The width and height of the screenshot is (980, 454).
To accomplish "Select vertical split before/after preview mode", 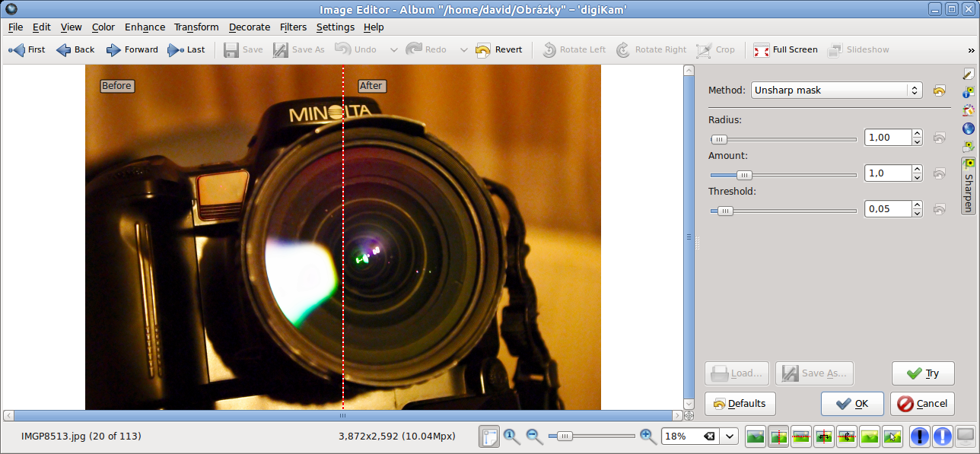I will click(x=778, y=437).
